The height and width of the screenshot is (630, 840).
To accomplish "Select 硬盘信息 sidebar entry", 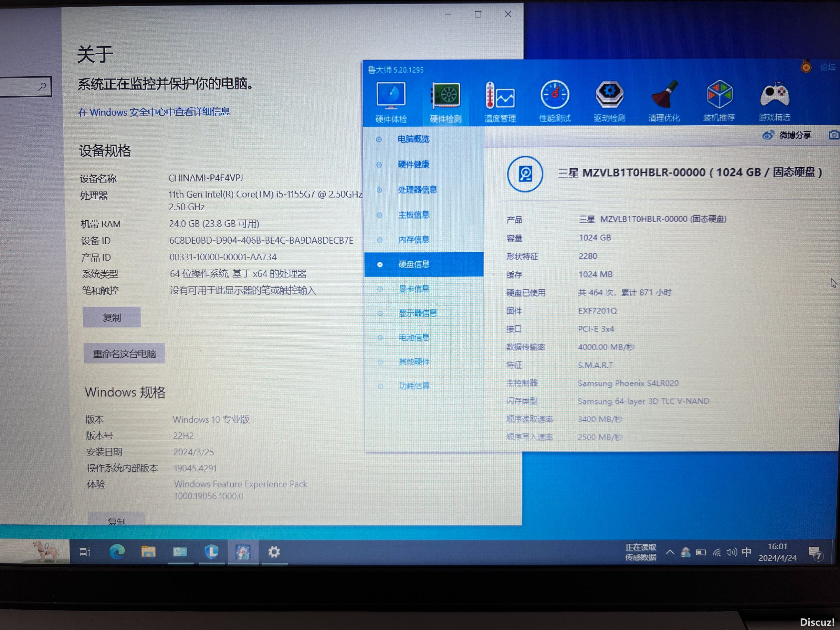I will (x=424, y=264).
